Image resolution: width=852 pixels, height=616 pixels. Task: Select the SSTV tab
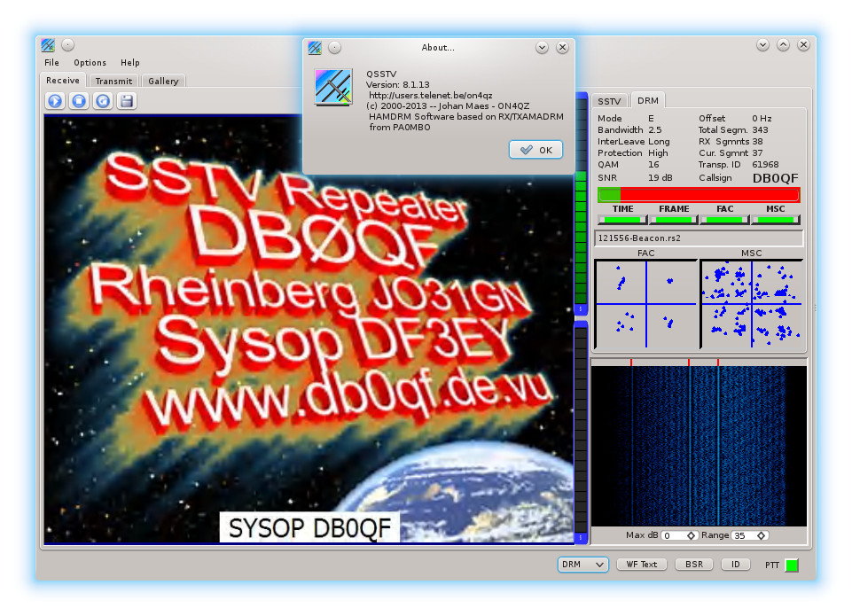[x=609, y=101]
